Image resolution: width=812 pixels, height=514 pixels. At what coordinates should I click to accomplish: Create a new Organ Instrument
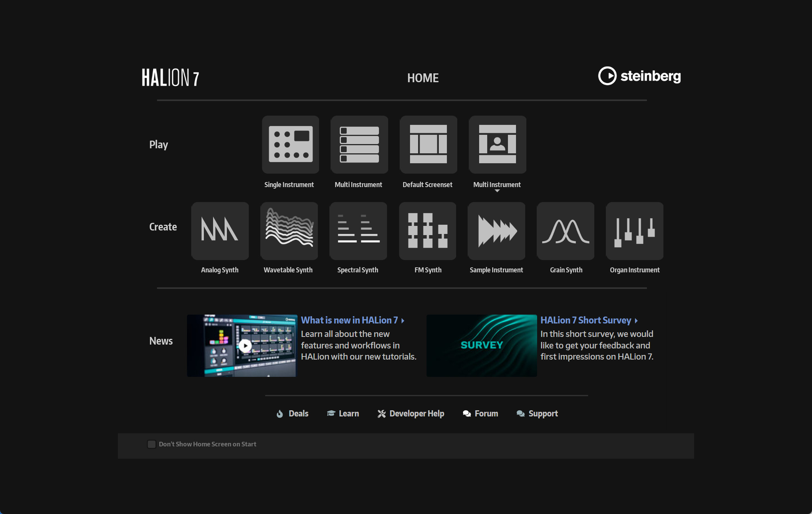click(x=635, y=231)
